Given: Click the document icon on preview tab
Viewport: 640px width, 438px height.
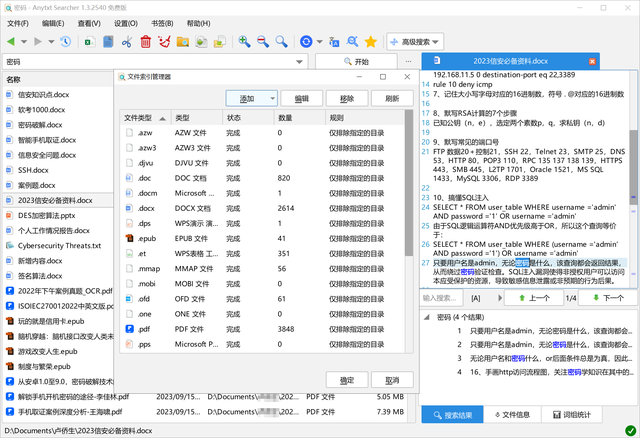Looking at the screenshot, I should pyautogui.click(x=437, y=60).
